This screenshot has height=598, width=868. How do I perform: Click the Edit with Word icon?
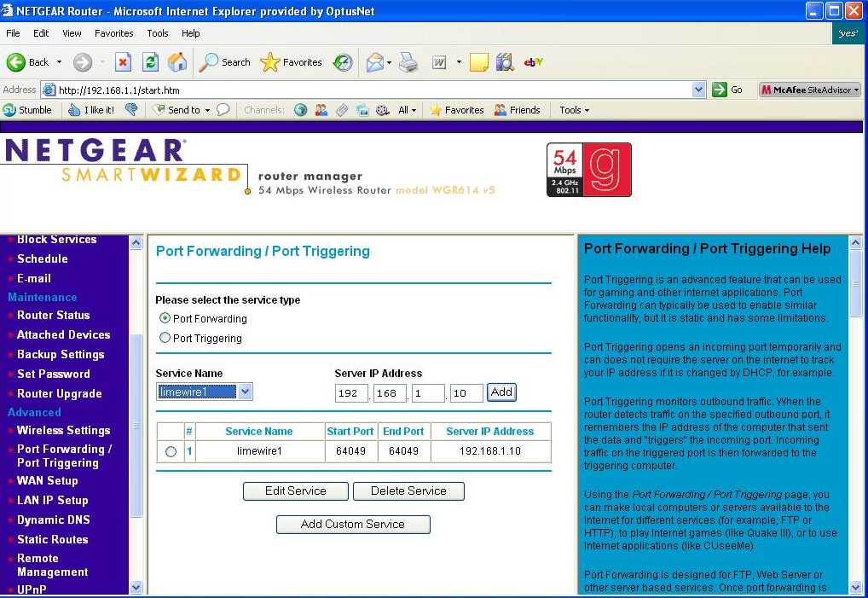point(439,62)
